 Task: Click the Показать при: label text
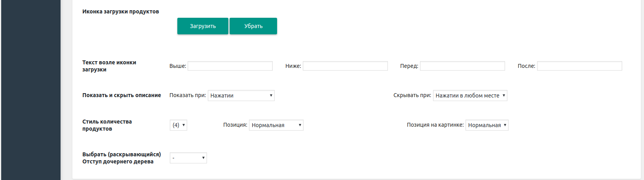click(188, 95)
